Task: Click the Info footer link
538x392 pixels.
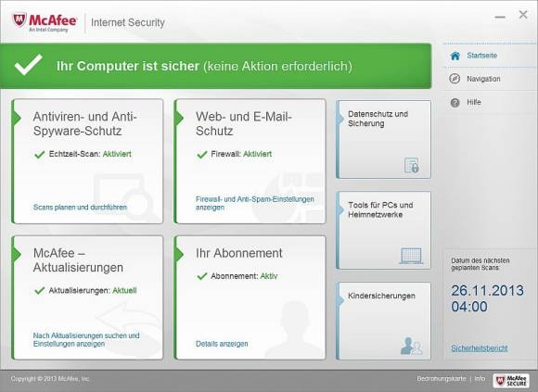Action: (x=480, y=379)
